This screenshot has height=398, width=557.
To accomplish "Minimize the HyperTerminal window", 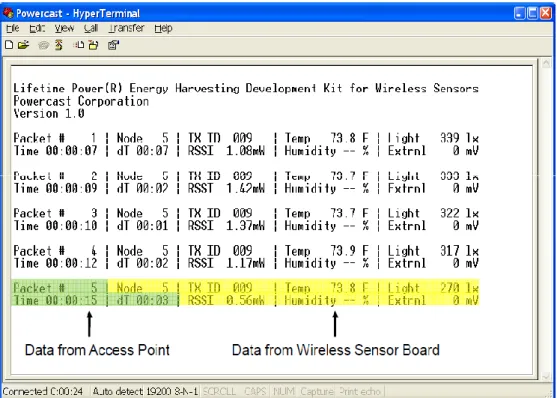I will [x=519, y=14].
